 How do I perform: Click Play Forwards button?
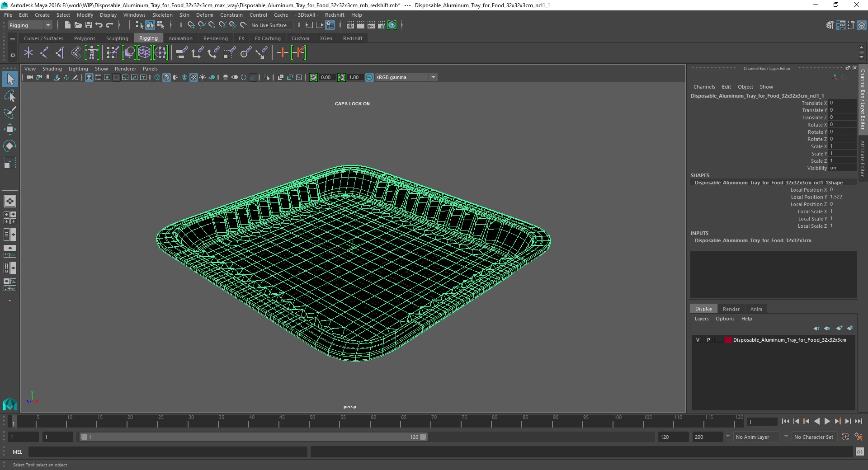[x=827, y=421]
